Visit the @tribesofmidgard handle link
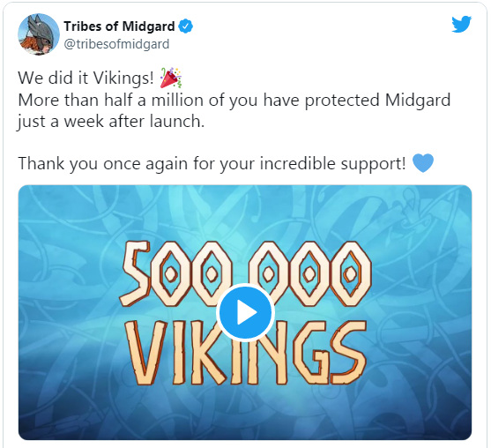Viewport: 491px width, 448px height. click(116, 44)
